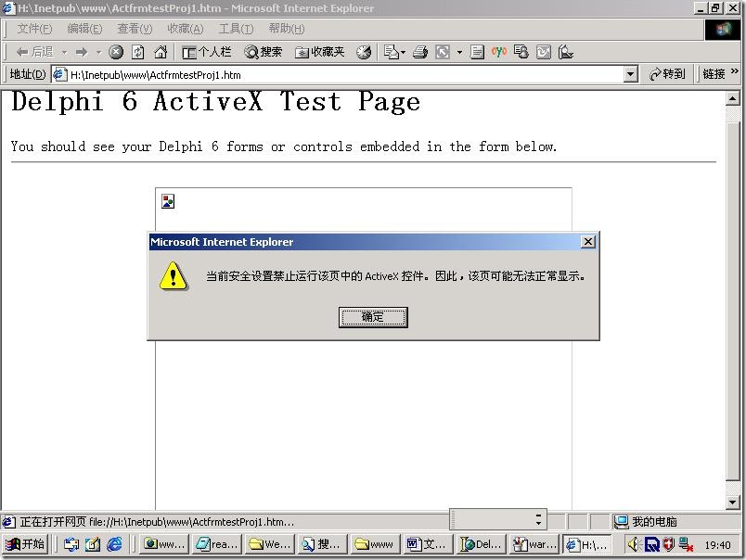Screen dimensions: 746x560
Task: Click the Stop loading toolbar icon
Action: (116, 52)
